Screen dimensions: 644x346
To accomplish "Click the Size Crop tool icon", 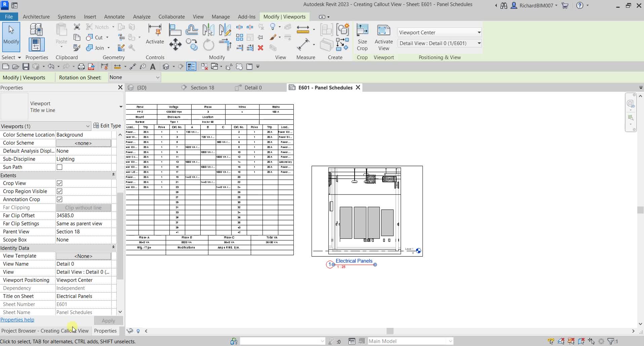I will (x=362, y=31).
